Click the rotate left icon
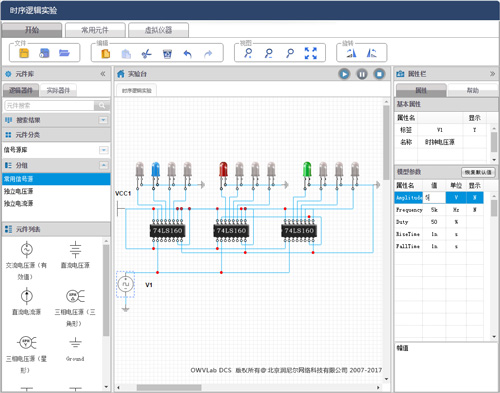This screenshot has width=500, height=393. [x=351, y=53]
